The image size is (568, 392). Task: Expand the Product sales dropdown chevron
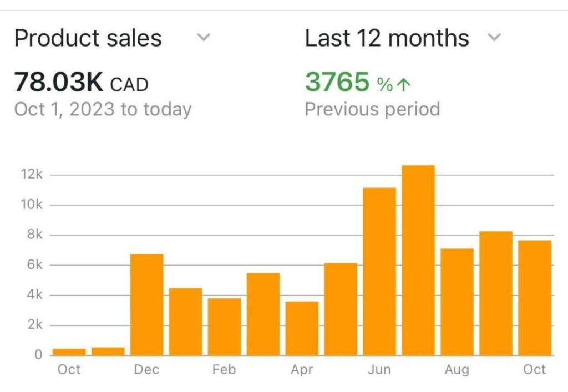pos(204,38)
